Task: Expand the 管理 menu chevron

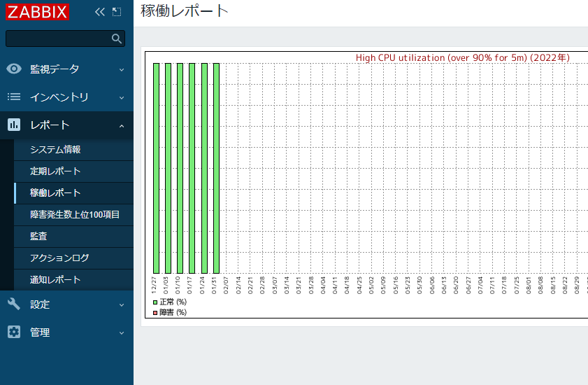Action: (x=122, y=332)
